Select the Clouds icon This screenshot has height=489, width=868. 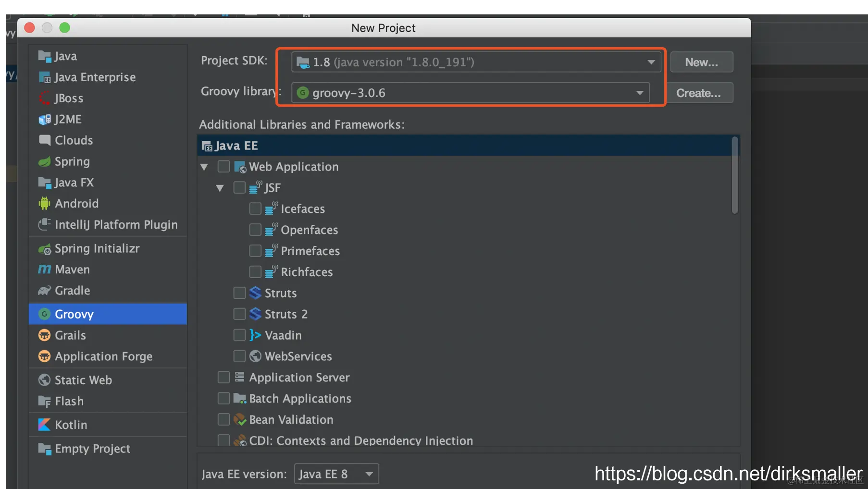(44, 140)
